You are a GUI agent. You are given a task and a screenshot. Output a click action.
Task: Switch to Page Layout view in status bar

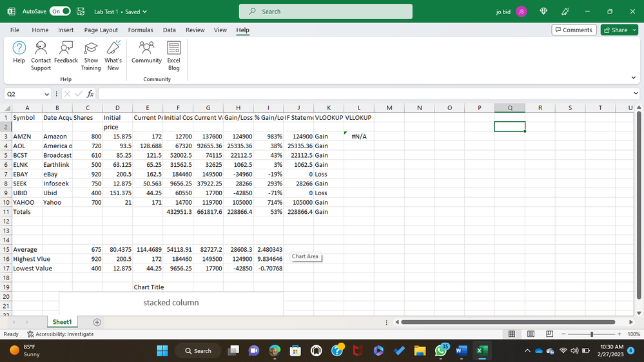(529, 334)
